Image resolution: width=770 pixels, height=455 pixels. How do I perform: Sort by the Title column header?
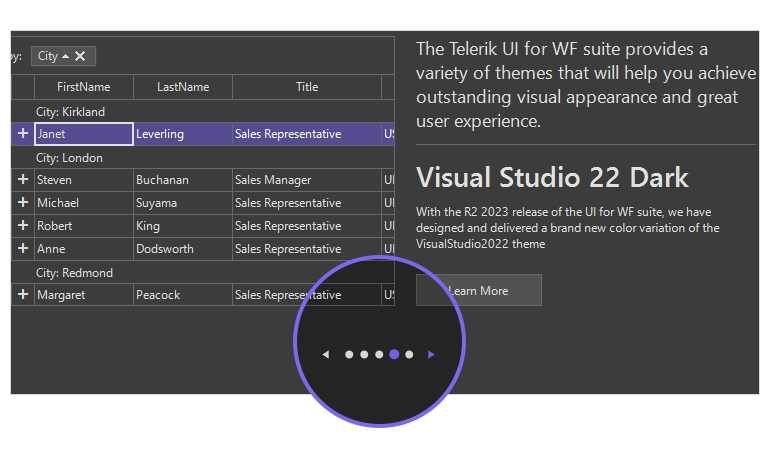click(x=307, y=87)
